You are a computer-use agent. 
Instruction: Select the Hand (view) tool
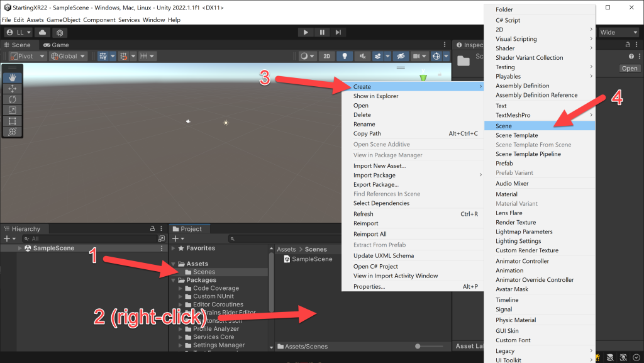click(x=13, y=77)
